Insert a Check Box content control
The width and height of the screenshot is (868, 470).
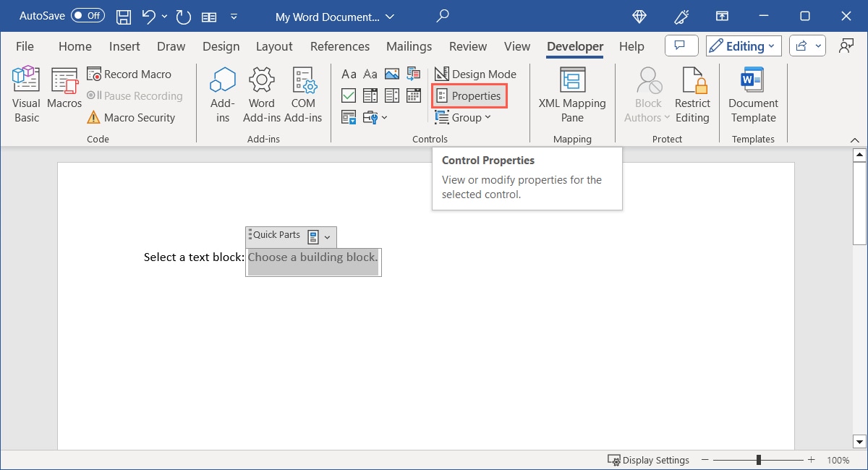(349, 95)
